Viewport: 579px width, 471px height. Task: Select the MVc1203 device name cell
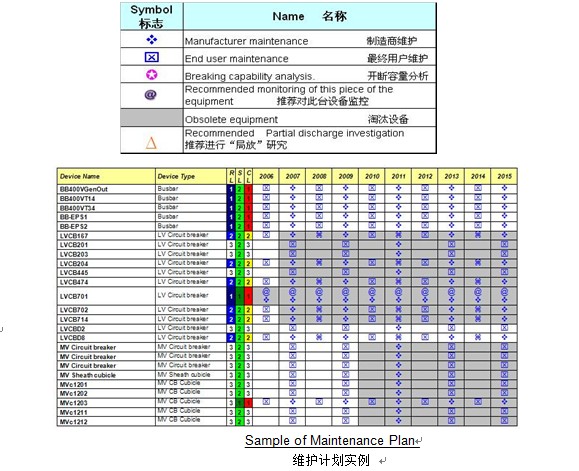click(x=106, y=403)
